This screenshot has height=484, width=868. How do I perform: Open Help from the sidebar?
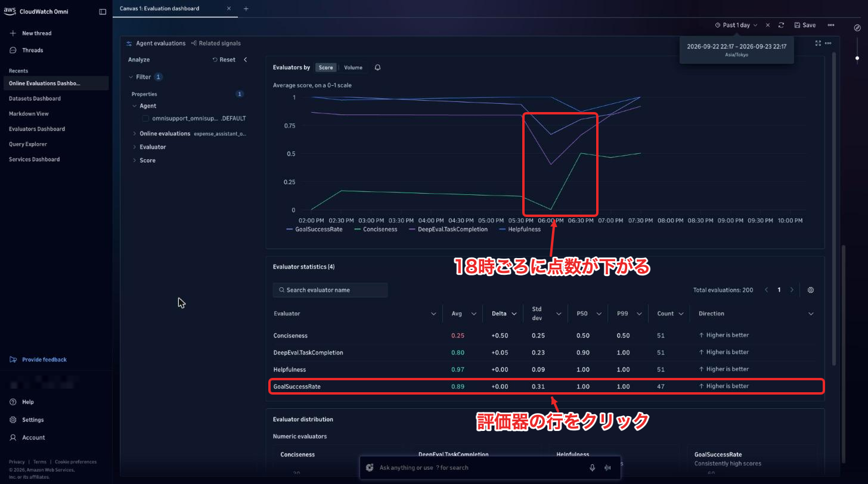[x=27, y=402]
